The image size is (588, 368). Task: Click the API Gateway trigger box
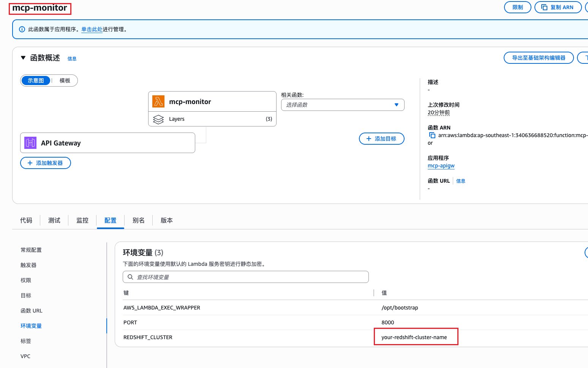107,143
